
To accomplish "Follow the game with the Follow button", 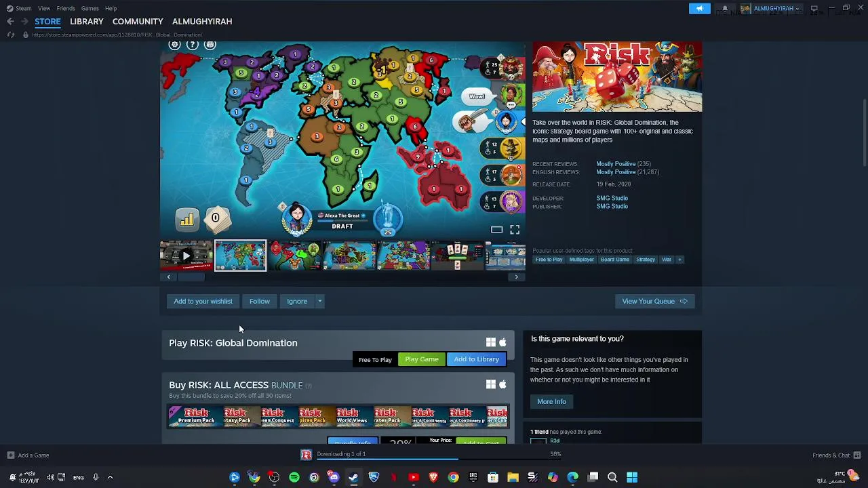I will [x=260, y=302].
